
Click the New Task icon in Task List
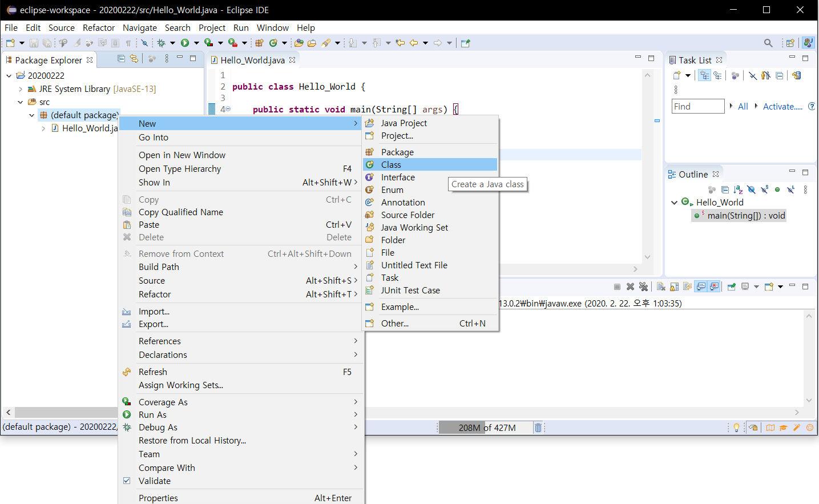point(677,75)
